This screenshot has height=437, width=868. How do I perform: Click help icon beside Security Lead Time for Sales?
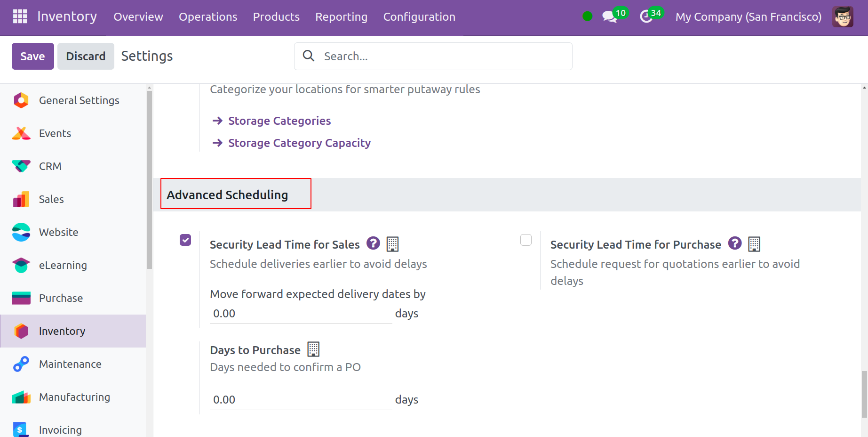tap(373, 243)
